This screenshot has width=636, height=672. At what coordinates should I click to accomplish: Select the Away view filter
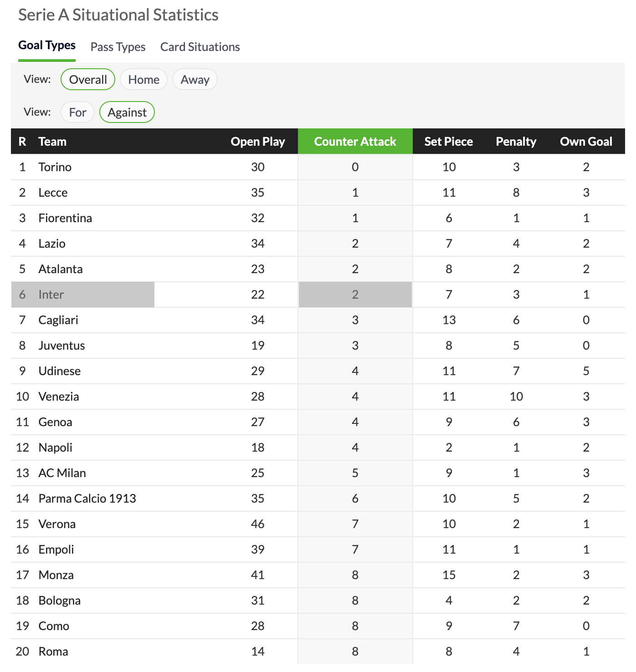195,79
